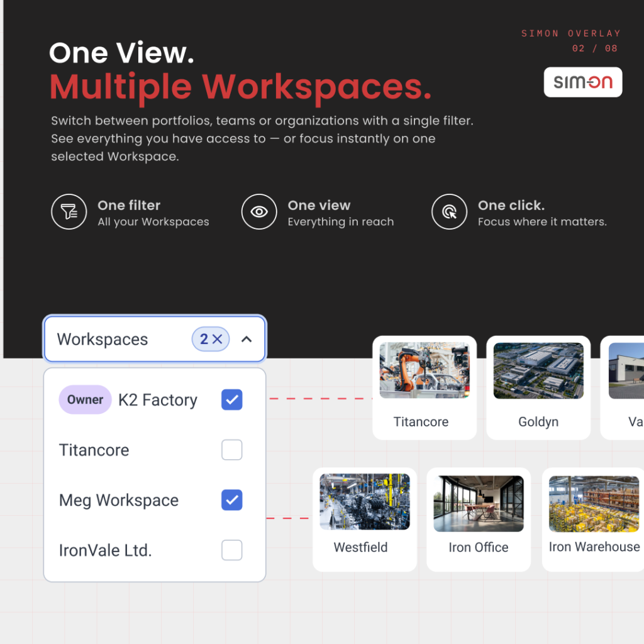Select the Meg Workspace list entry
Viewport: 644px width, 644px height.
click(155, 500)
